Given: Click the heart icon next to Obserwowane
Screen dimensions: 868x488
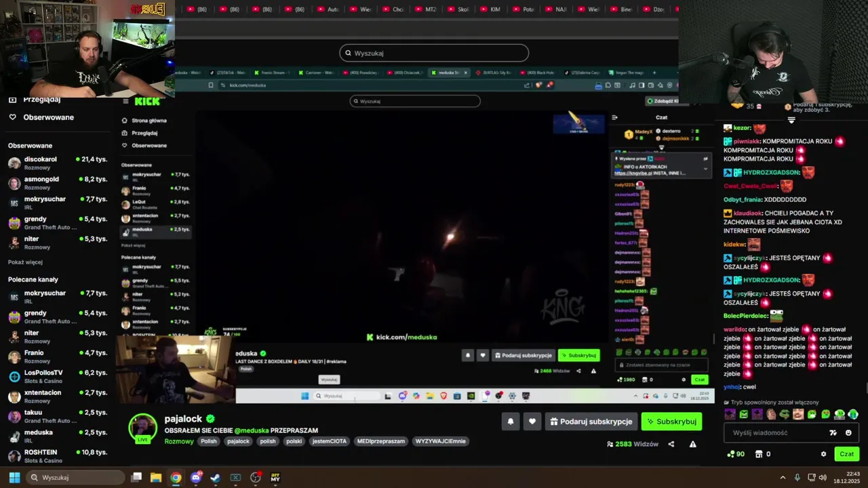Looking at the screenshot, I should [x=12, y=117].
